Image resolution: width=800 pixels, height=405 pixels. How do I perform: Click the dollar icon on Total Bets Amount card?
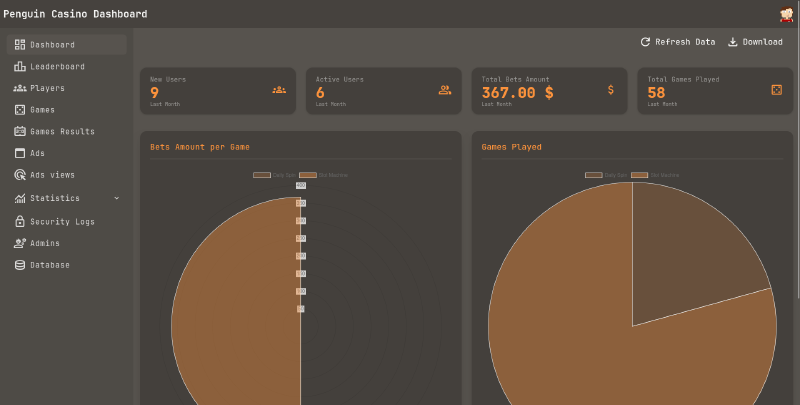(x=611, y=90)
